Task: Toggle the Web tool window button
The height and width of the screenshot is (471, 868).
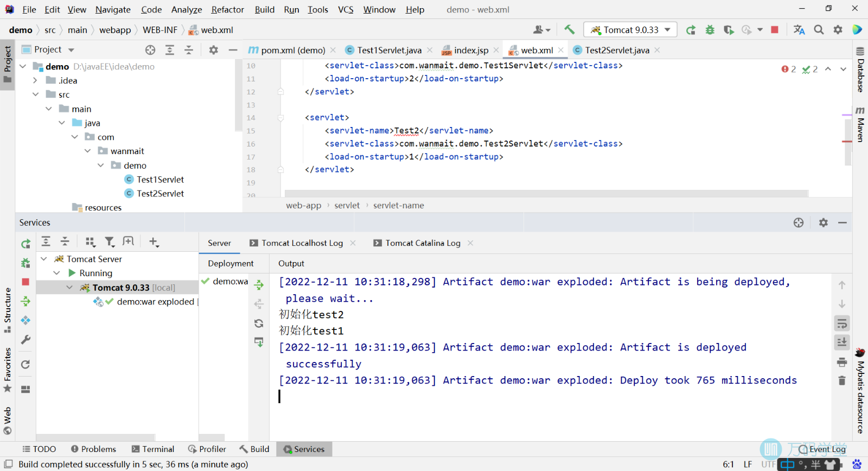Action: (8, 421)
